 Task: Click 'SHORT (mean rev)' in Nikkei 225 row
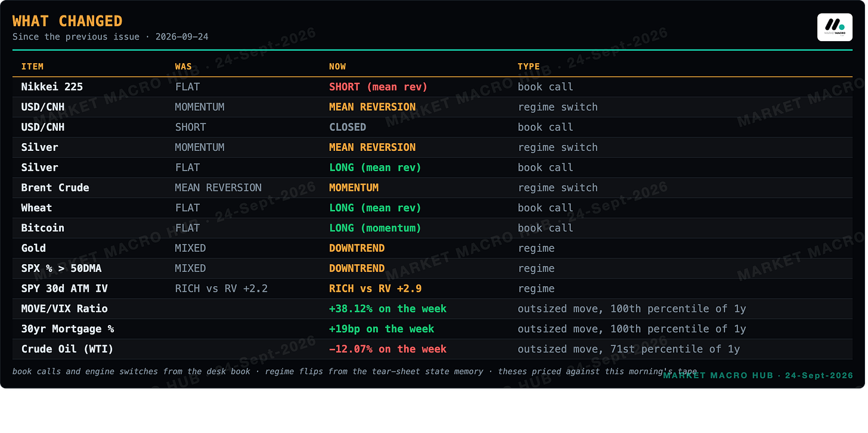tap(378, 86)
